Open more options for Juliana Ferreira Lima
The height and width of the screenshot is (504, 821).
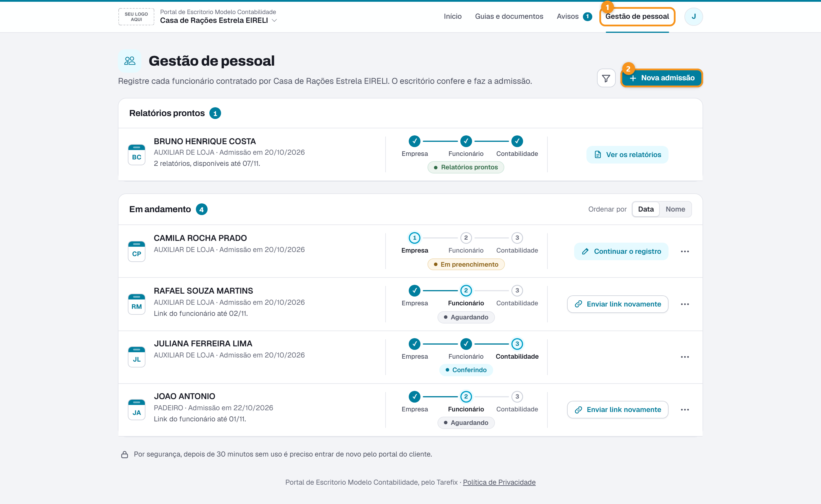pos(685,357)
